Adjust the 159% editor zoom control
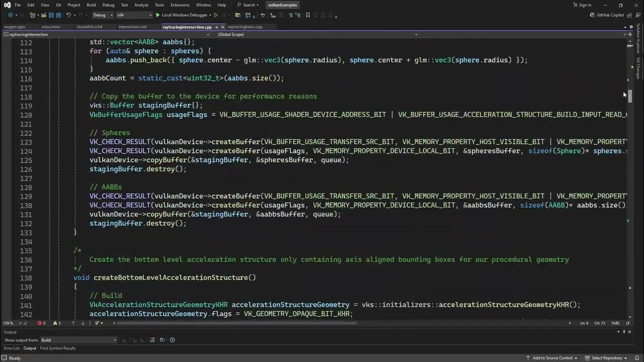Viewport: 644px width, 362px height. (x=7, y=323)
